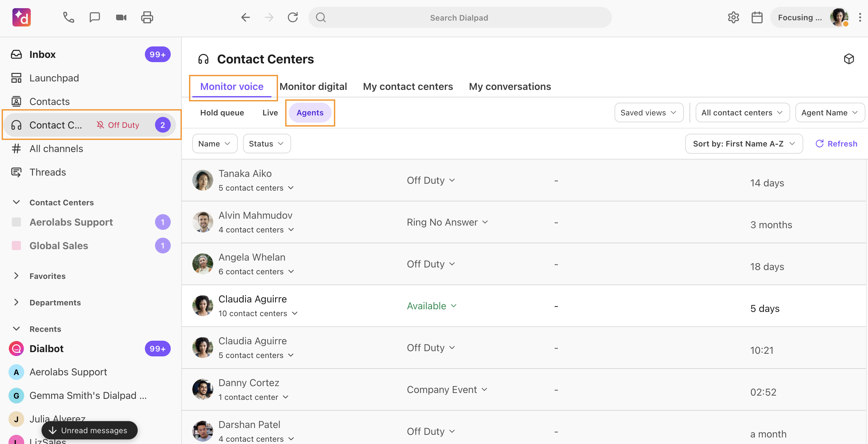This screenshot has width=868, height=444.
Task: Expand Darshan Patel's 4 contact centers
Action: [x=256, y=439]
